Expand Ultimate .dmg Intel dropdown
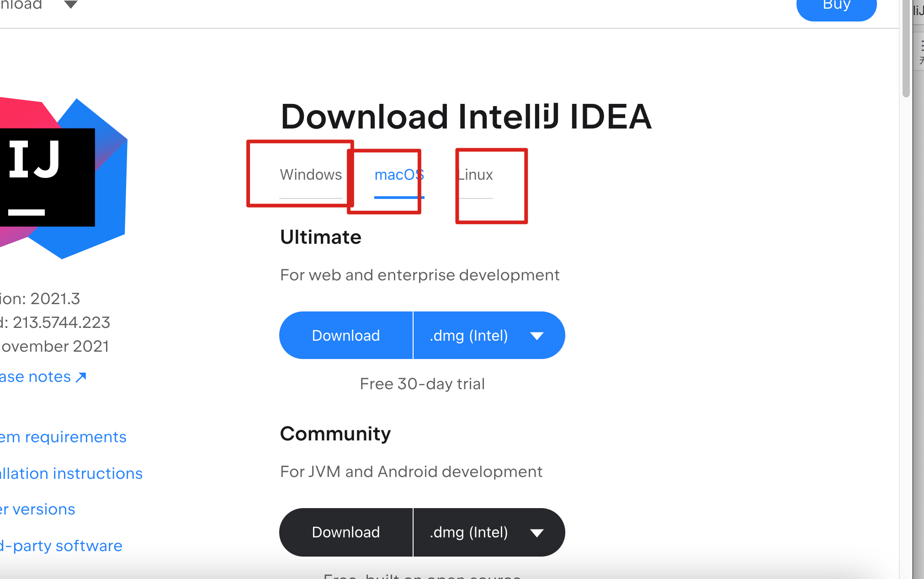Screen dimensions: 924x579 click(537, 336)
